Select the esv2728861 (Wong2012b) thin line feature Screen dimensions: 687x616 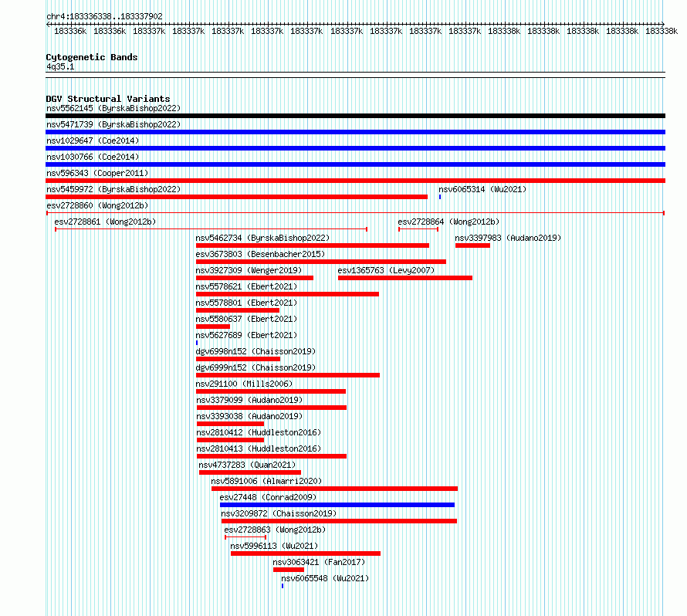click(x=212, y=229)
